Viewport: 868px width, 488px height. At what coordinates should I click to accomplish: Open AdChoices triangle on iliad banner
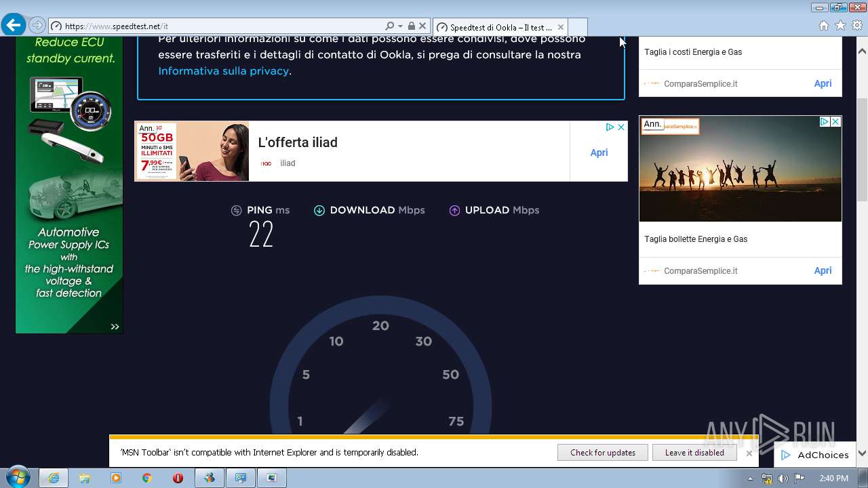point(610,127)
